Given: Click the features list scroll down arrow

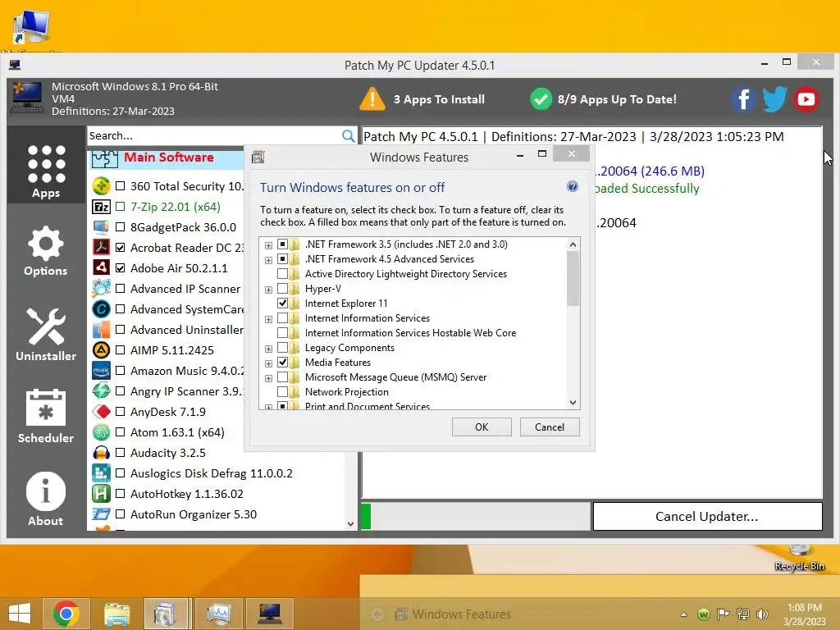Looking at the screenshot, I should pos(573,402).
